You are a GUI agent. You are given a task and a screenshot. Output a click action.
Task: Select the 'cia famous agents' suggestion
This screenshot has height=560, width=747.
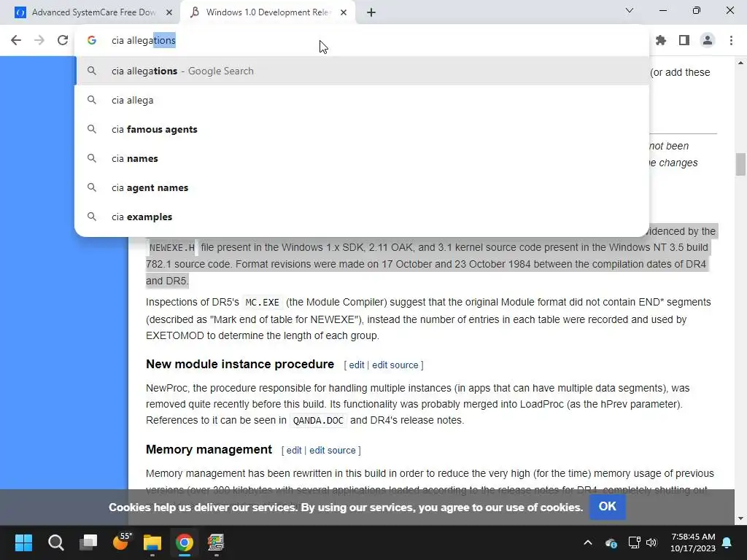[362, 129]
